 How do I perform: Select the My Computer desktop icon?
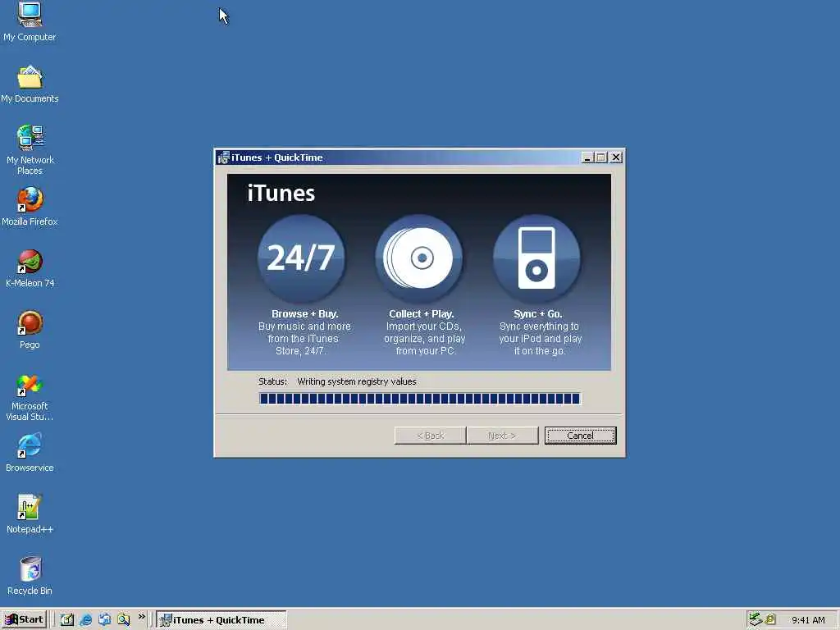(30, 21)
